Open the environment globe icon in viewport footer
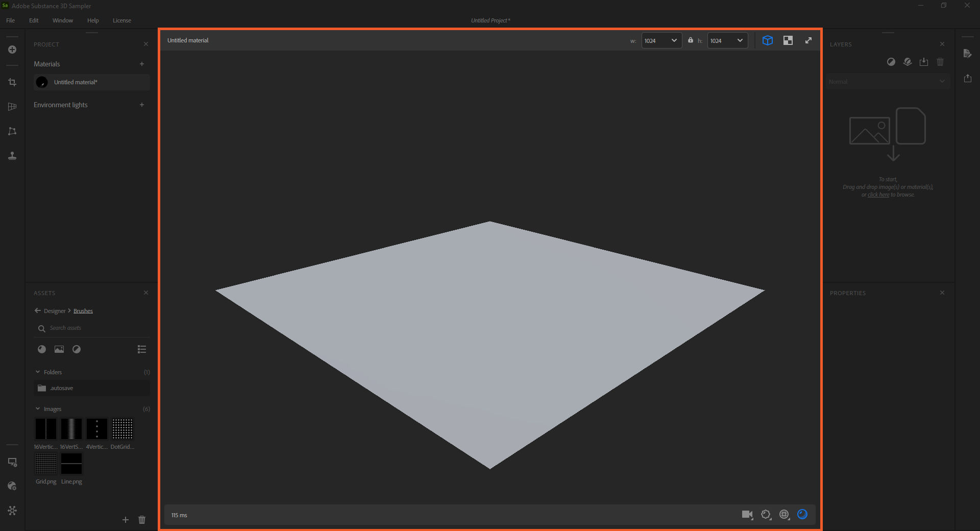Screen dimensions: 980x531 785,515
